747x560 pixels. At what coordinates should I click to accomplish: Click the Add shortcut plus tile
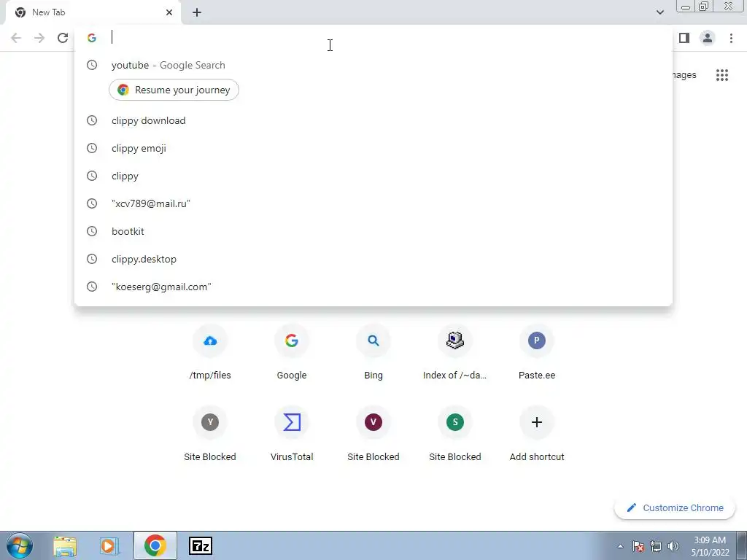point(537,434)
